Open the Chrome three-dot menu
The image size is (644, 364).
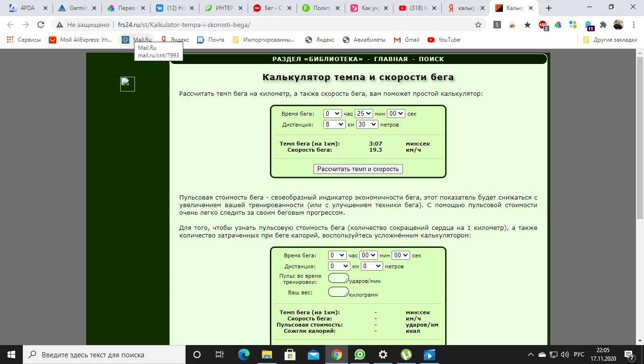point(634,25)
